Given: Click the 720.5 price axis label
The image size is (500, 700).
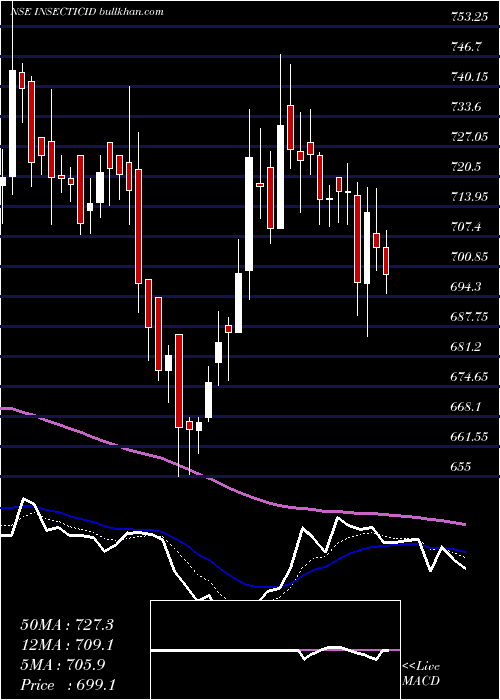Looking at the screenshot, I should coord(466,167).
